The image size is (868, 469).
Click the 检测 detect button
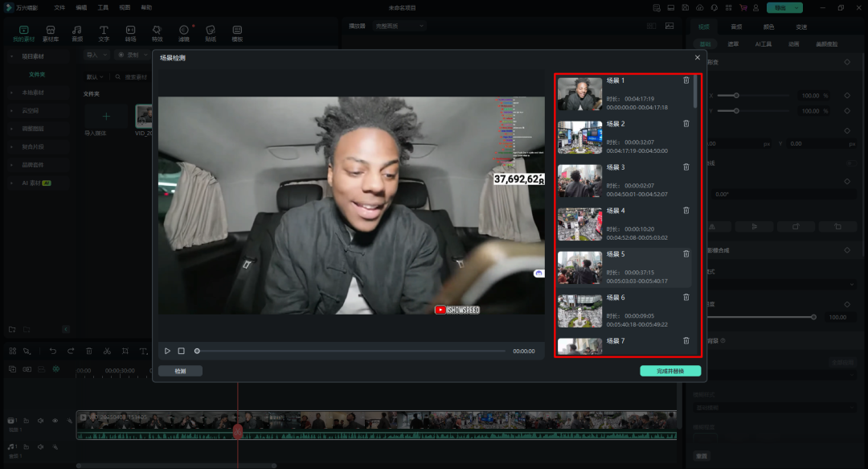click(181, 371)
